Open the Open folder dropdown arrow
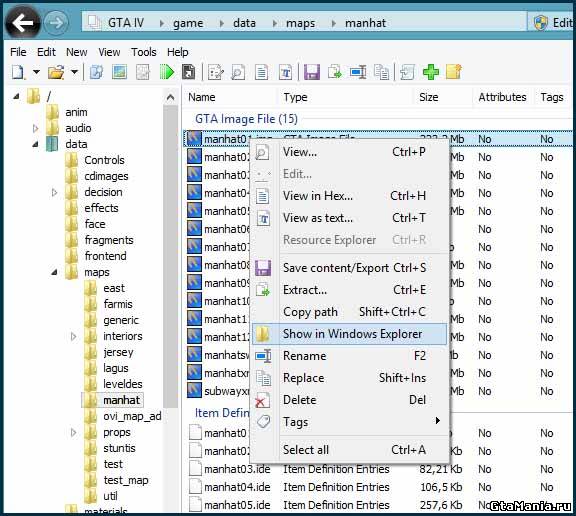The width and height of the screenshot is (576, 516). (74, 71)
